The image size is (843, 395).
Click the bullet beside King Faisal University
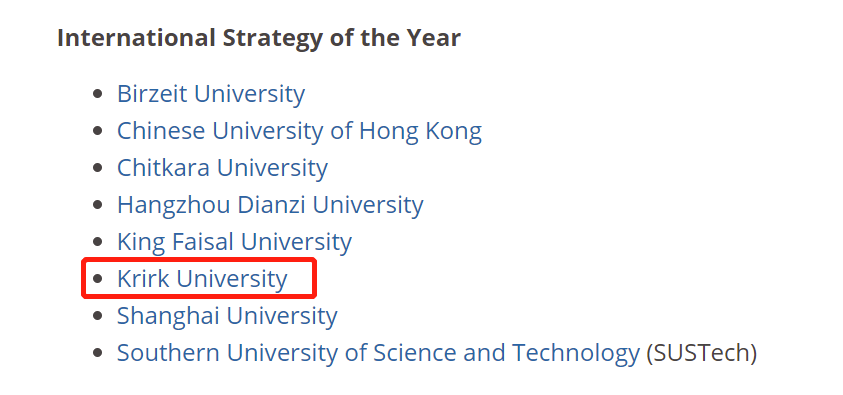97,242
